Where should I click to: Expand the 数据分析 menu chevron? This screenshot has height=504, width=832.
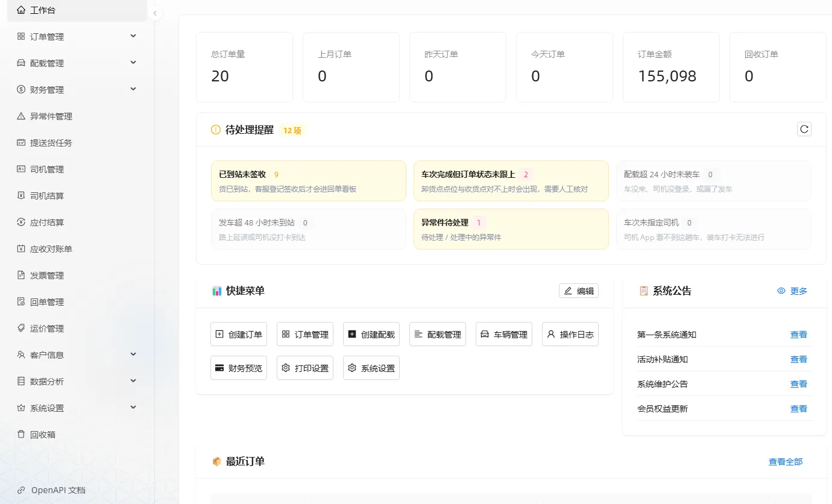click(x=133, y=381)
